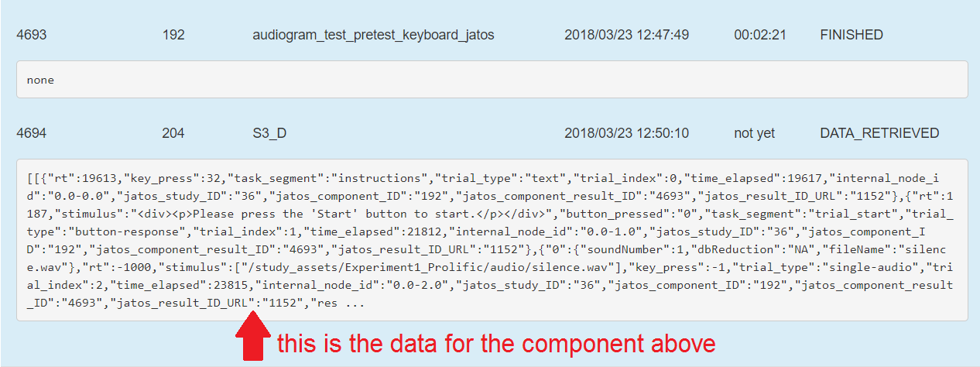
Task: Click the 'none' result data box
Action: pyautogui.click(x=492, y=80)
